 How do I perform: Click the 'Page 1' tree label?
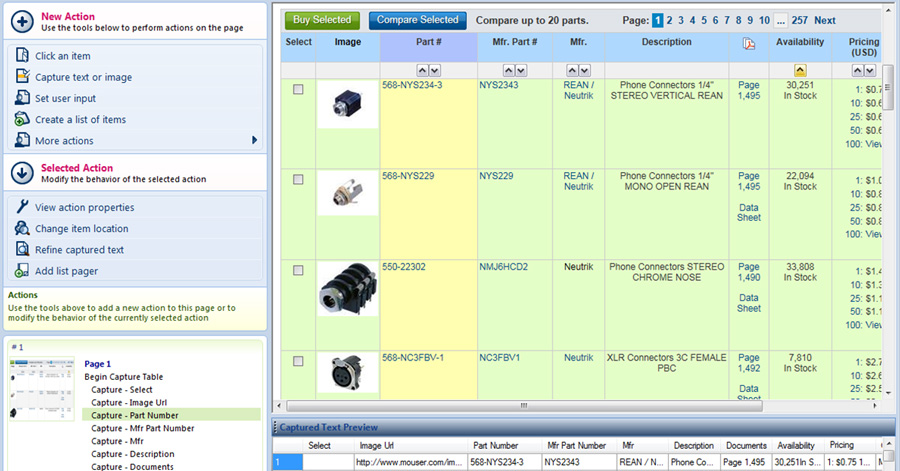tap(97, 364)
